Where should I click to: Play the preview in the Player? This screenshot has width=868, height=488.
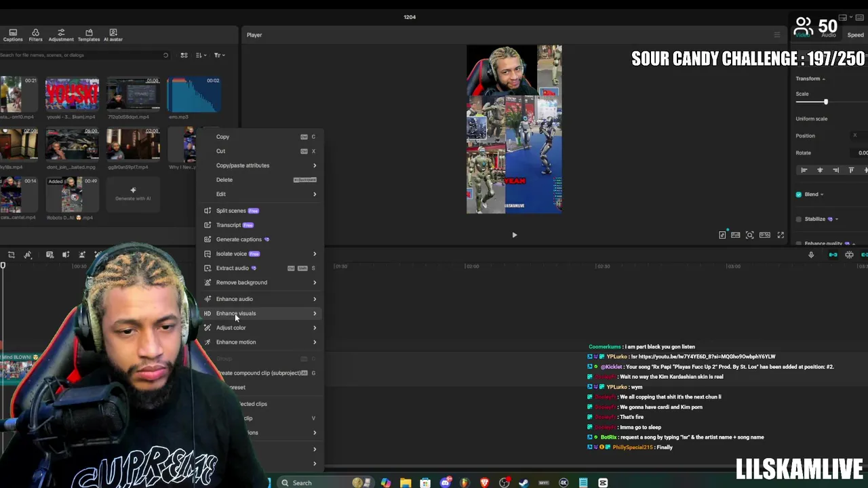pyautogui.click(x=514, y=235)
